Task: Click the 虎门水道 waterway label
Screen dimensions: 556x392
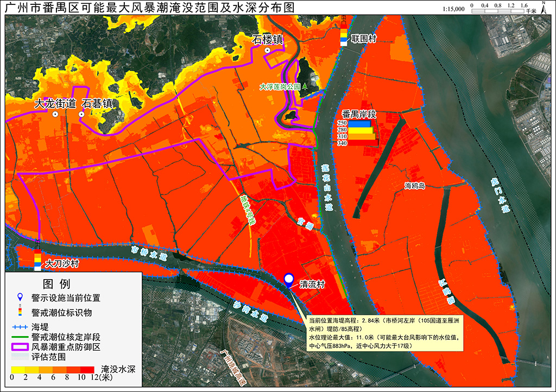Action: click(500, 195)
